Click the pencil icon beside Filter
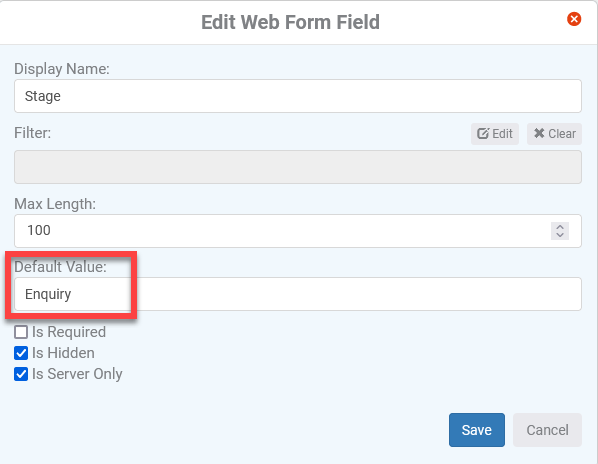The height and width of the screenshot is (464, 598). pos(483,133)
